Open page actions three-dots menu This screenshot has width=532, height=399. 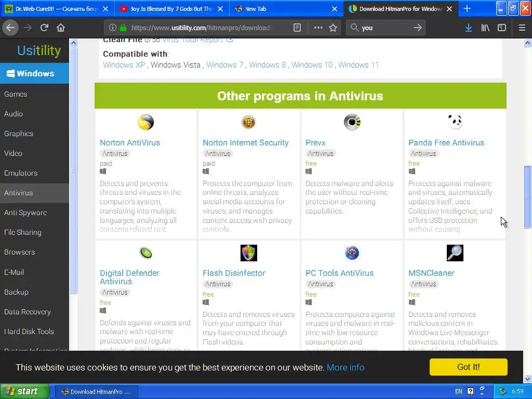coord(318,28)
